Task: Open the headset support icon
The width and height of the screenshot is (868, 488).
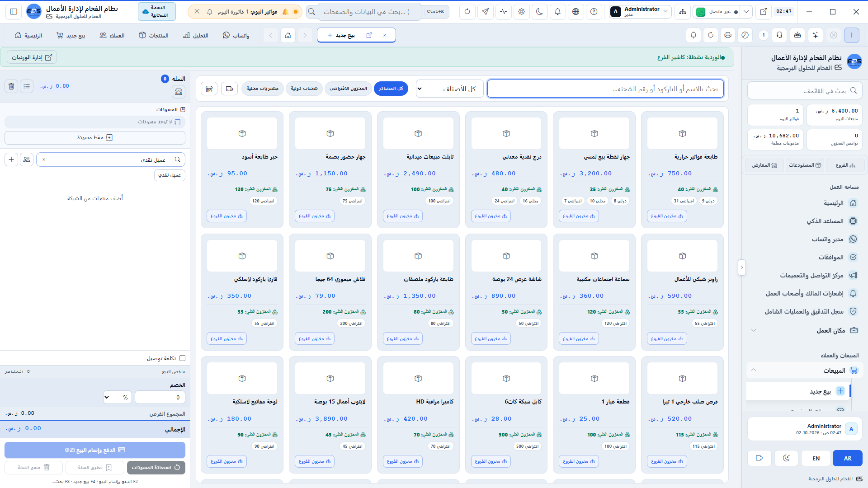Action: 779,35
